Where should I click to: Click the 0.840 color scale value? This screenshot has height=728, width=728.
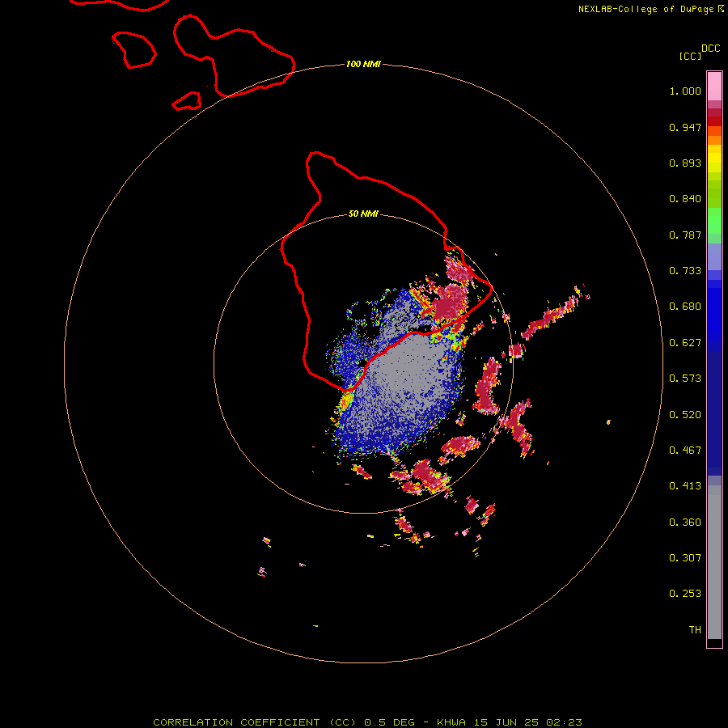[x=685, y=199]
